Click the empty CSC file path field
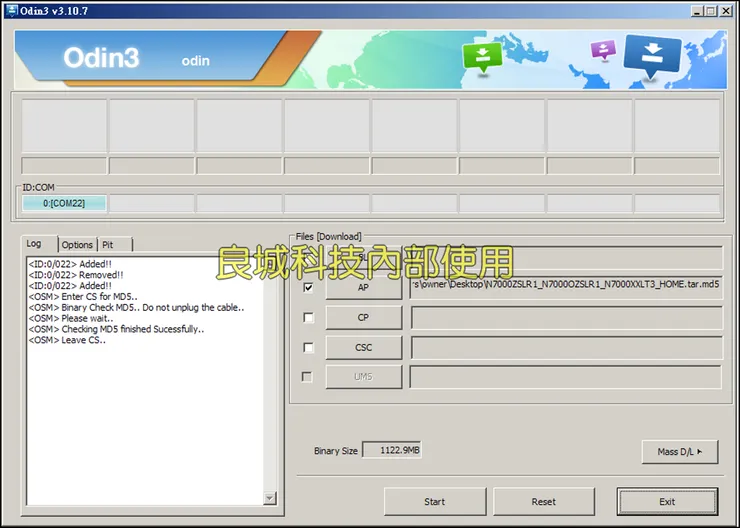740x528 pixels. click(x=566, y=348)
